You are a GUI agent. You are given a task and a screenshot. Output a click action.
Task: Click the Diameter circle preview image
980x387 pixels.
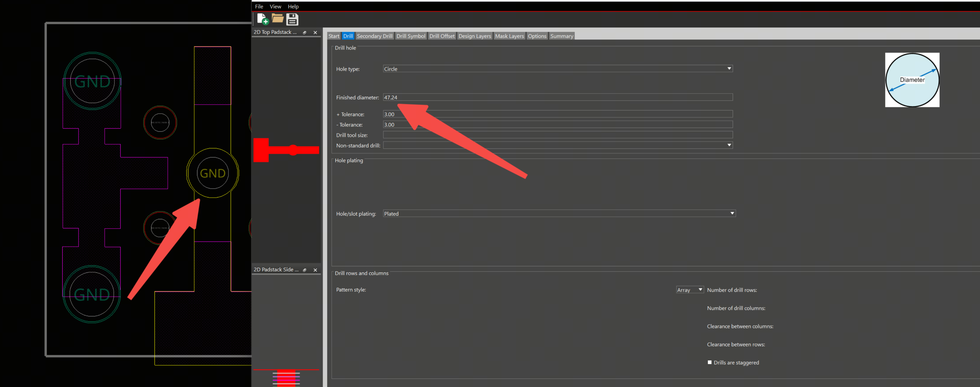click(x=911, y=80)
